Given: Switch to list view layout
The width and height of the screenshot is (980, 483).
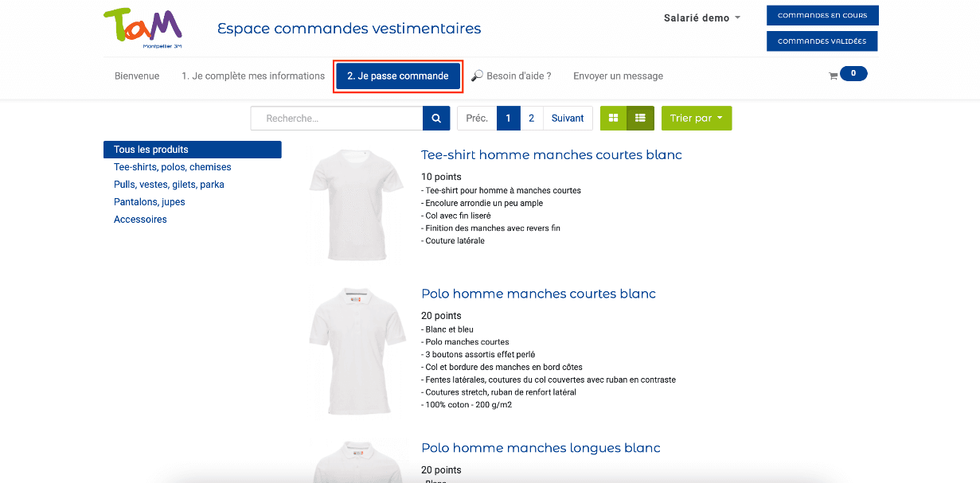Looking at the screenshot, I should (x=640, y=118).
